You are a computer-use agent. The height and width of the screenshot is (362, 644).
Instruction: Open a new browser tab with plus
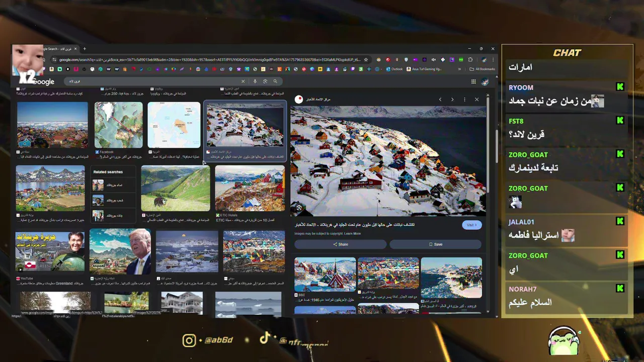(x=85, y=49)
